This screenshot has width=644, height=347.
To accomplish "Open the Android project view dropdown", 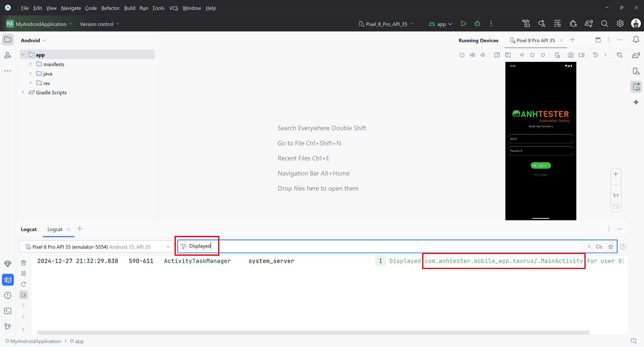I will (33, 40).
